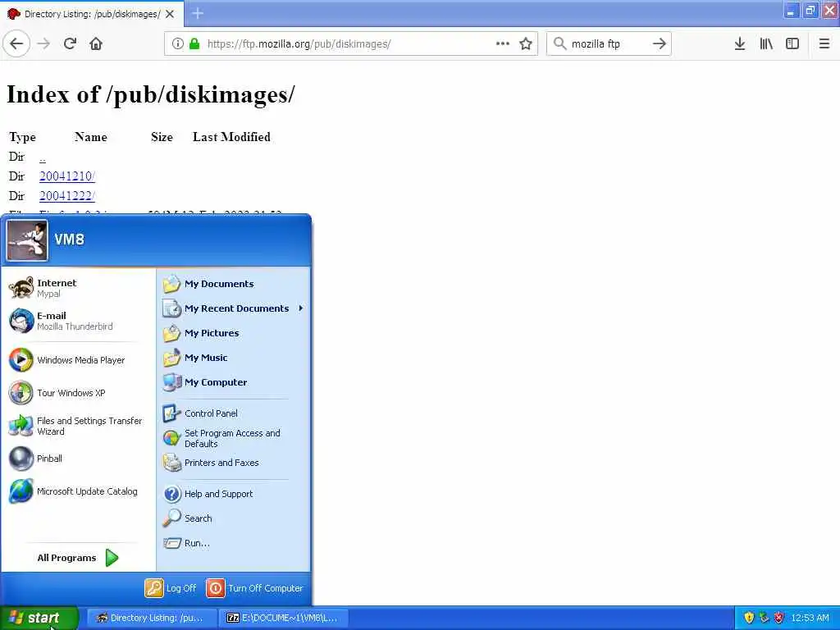Click the red shield alert tray icon
The height and width of the screenshot is (630, 840).
coord(779,619)
